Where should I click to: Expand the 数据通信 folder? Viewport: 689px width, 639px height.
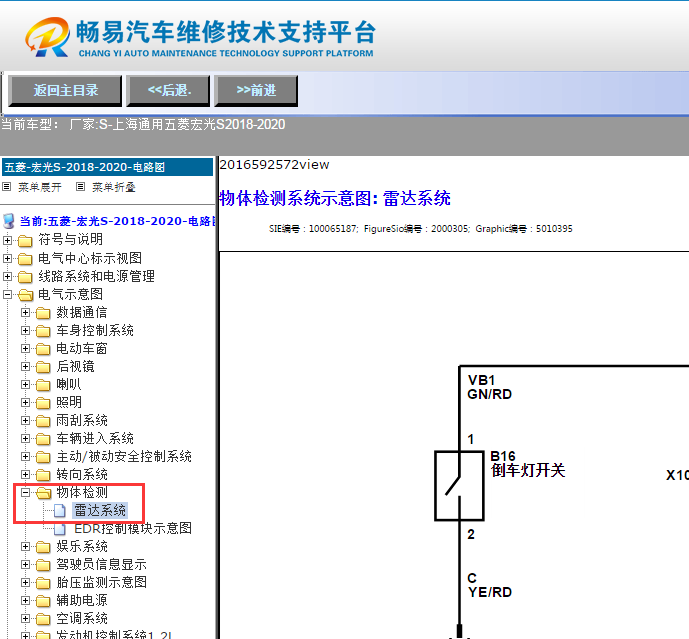25,312
